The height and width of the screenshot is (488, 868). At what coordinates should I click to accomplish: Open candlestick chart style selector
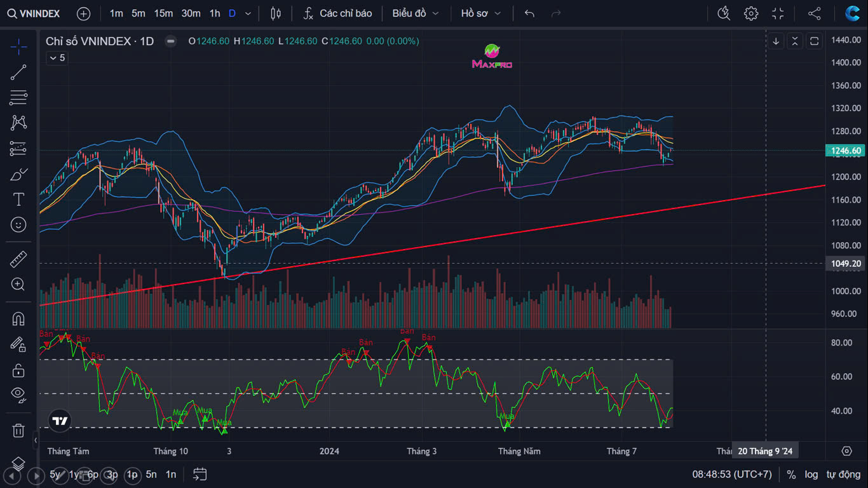point(275,13)
